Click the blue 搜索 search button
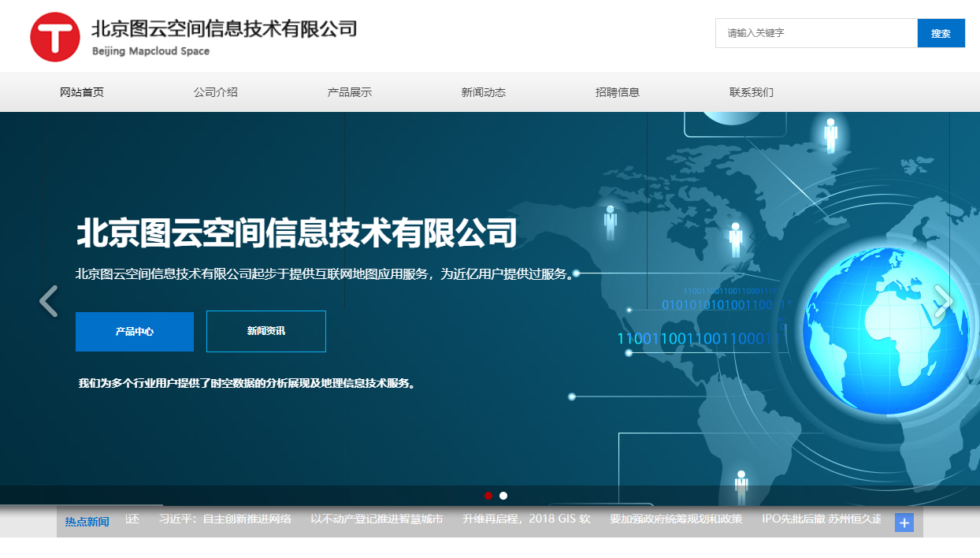This screenshot has height=558, width=980. pos(941,33)
